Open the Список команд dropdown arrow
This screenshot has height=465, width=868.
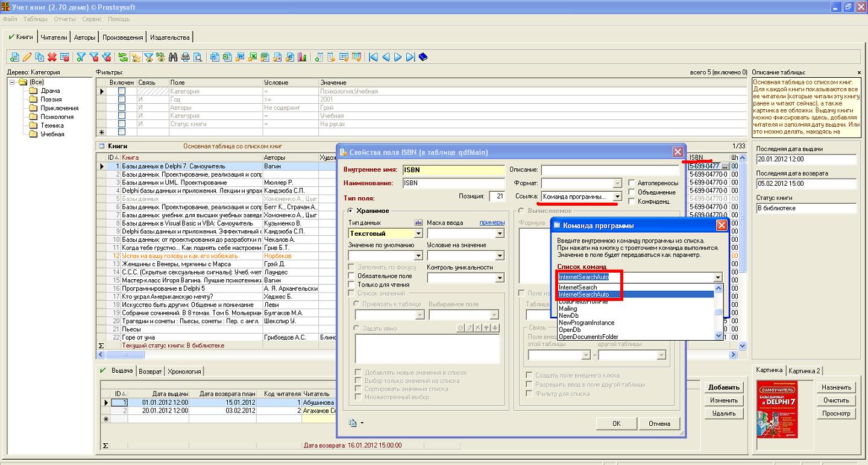[x=717, y=277]
